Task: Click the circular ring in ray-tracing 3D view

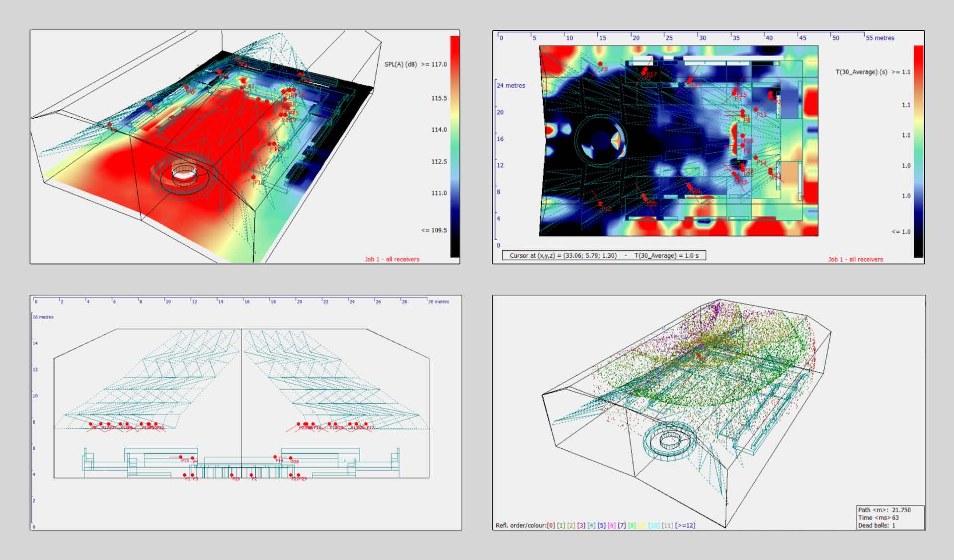Action: [669, 440]
